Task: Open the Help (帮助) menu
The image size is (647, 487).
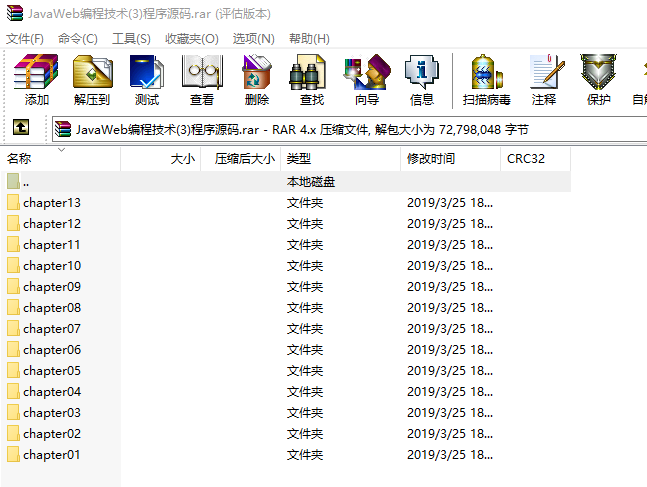Action: coord(309,39)
